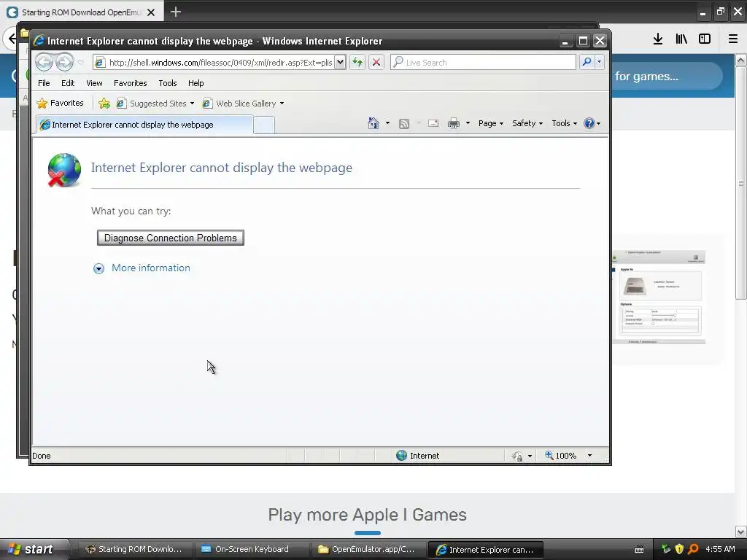Open the Favorites star button
Screen dimensions: 747x560
point(61,103)
